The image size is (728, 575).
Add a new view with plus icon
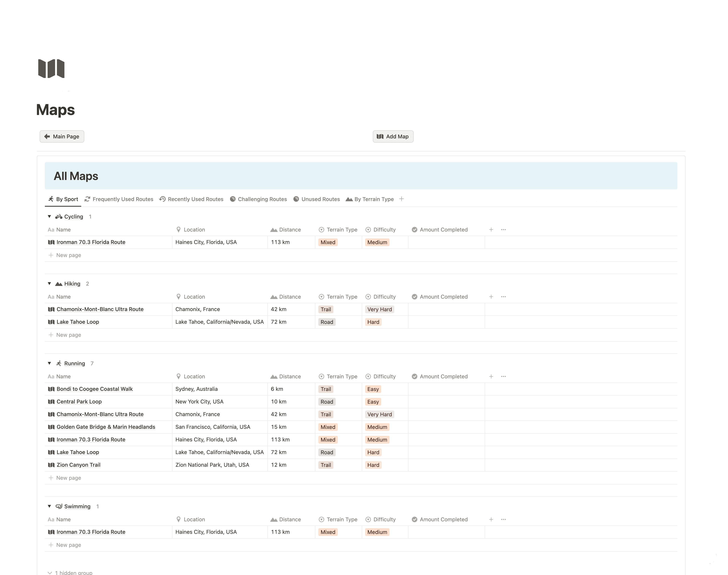(x=401, y=199)
